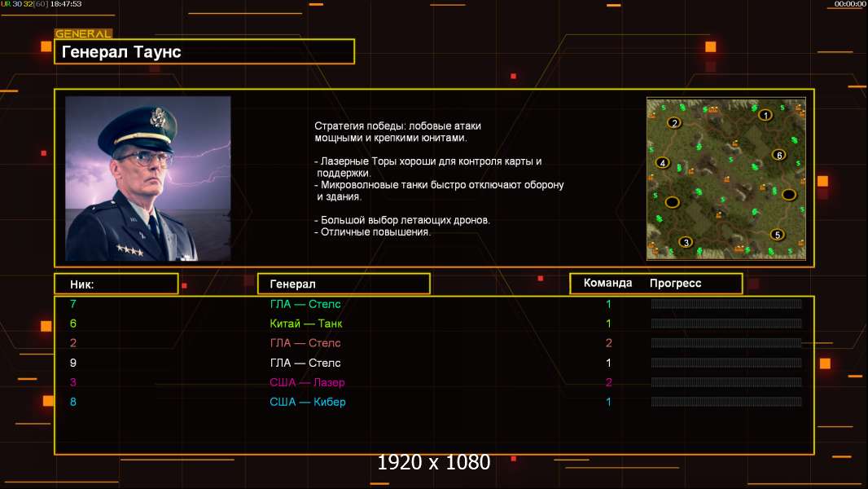The height and width of the screenshot is (489, 868).
Task: Select player nick 2 row
Action: [x=434, y=343]
